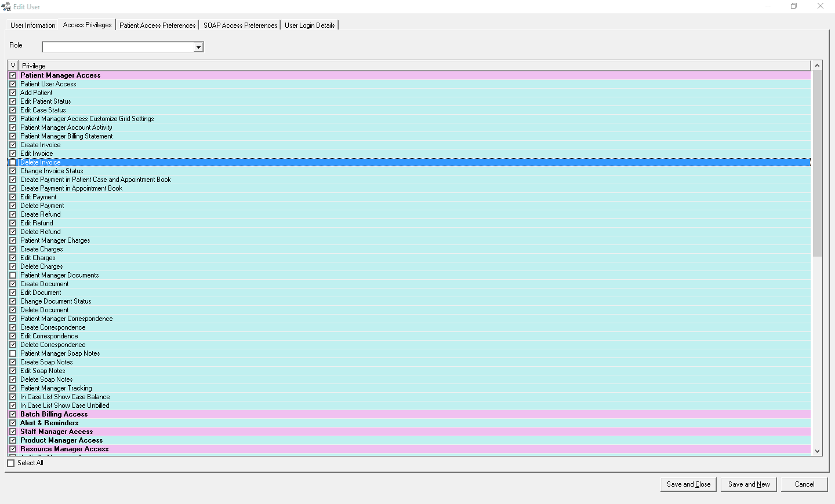The height and width of the screenshot is (504, 835).
Task: Select the 'Edit Payment' row
Action: click(409, 197)
